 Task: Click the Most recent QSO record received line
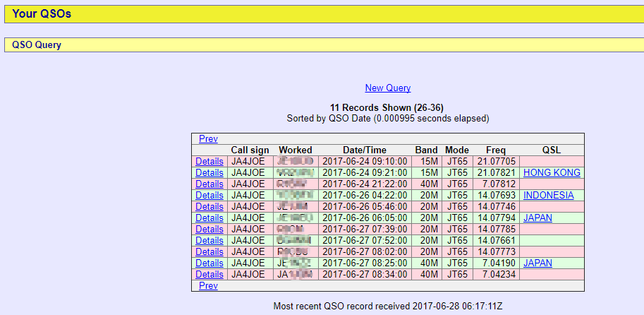388,307
